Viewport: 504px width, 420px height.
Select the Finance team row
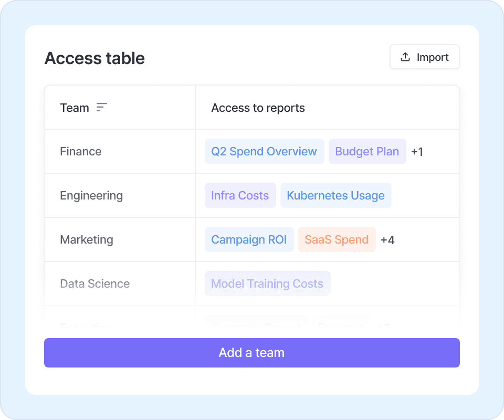81,152
